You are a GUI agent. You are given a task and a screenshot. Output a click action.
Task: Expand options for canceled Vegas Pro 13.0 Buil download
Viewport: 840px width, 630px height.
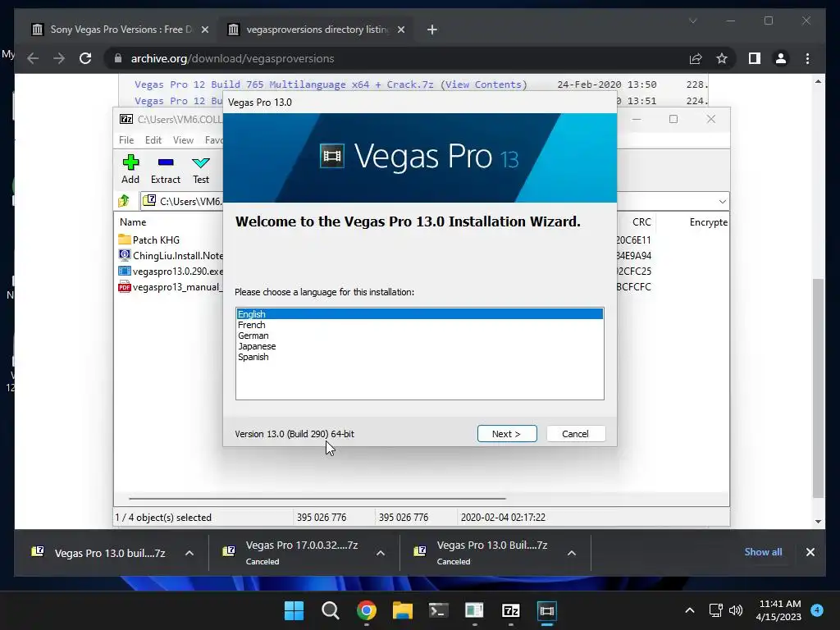click(572, 553)
